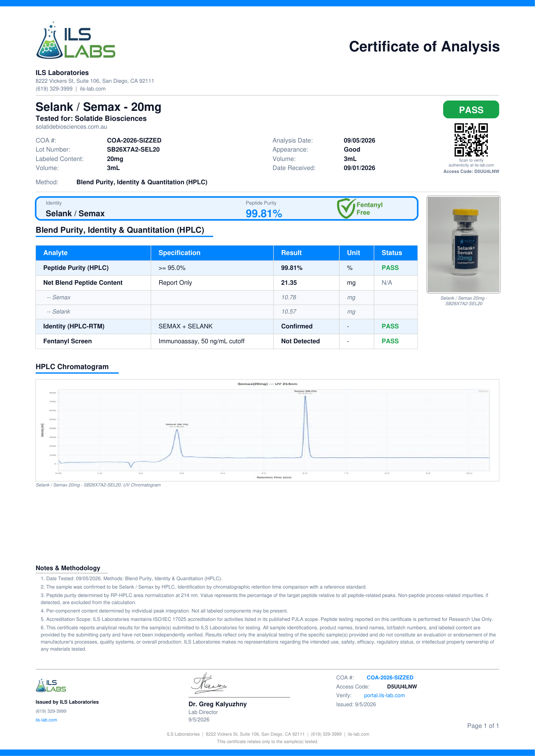Click the Peptide Purity (HPLC) row label

coord(76,268)
